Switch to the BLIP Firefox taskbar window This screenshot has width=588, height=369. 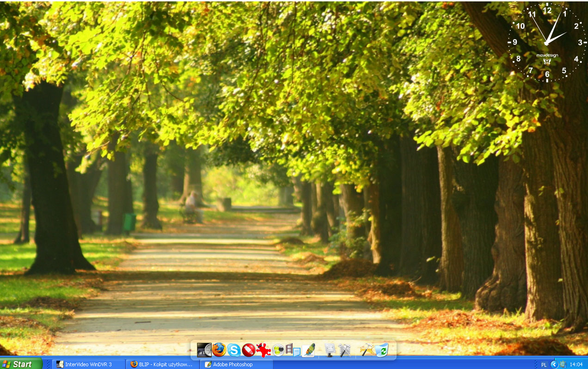pyautogui.click(x=162, y=364)
